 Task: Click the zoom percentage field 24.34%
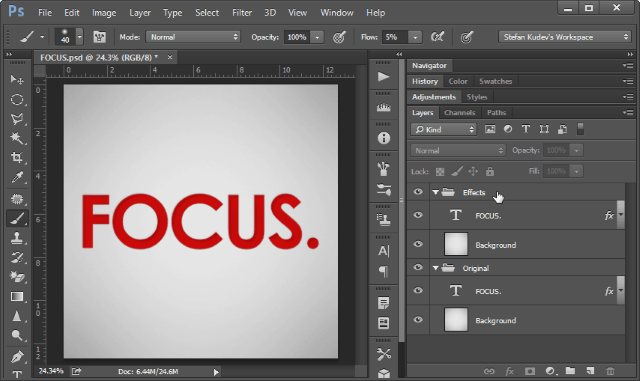(51, 371)
